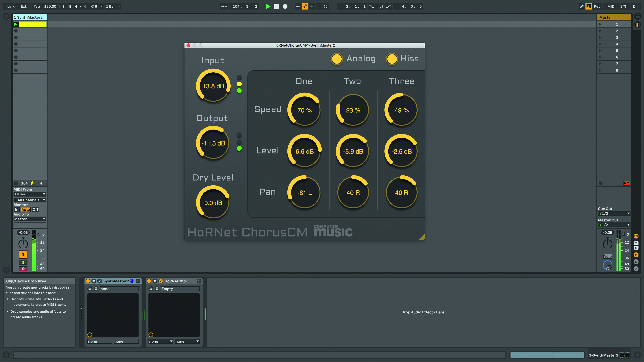The image size is (644, 362).
Task: Set Monitor to In
Action: click(16, 209)
